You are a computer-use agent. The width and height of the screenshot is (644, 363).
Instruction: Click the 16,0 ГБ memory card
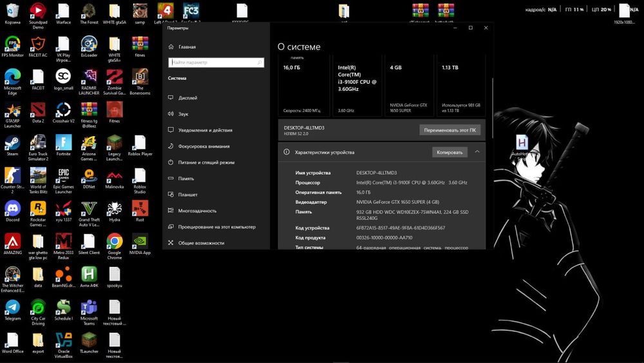pos(304,86)
